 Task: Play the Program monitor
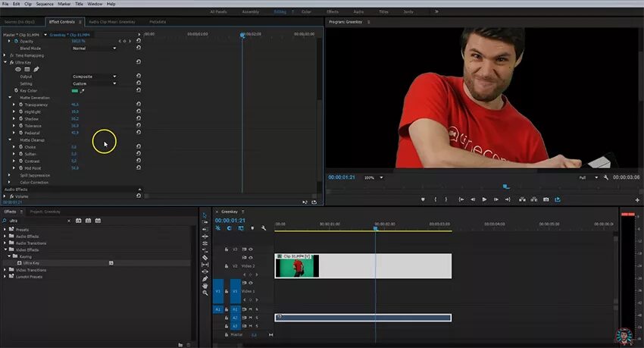coord(484,199)
